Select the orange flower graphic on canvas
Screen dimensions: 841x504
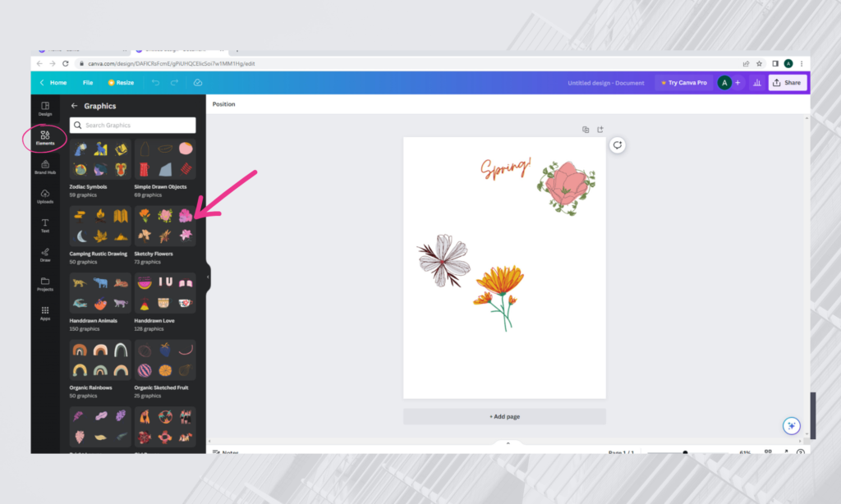[499, 297]
